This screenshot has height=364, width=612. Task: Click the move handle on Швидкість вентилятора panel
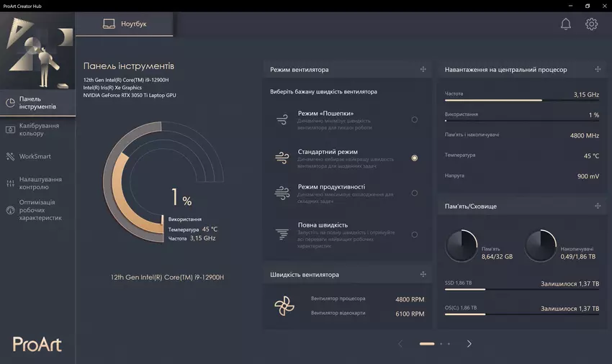coord(423,275)
